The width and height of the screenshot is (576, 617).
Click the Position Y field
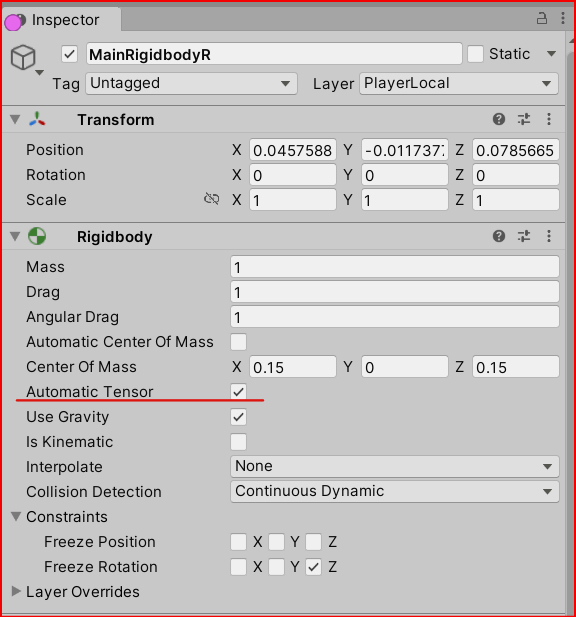pyautogui.click(x=405, y=150)
